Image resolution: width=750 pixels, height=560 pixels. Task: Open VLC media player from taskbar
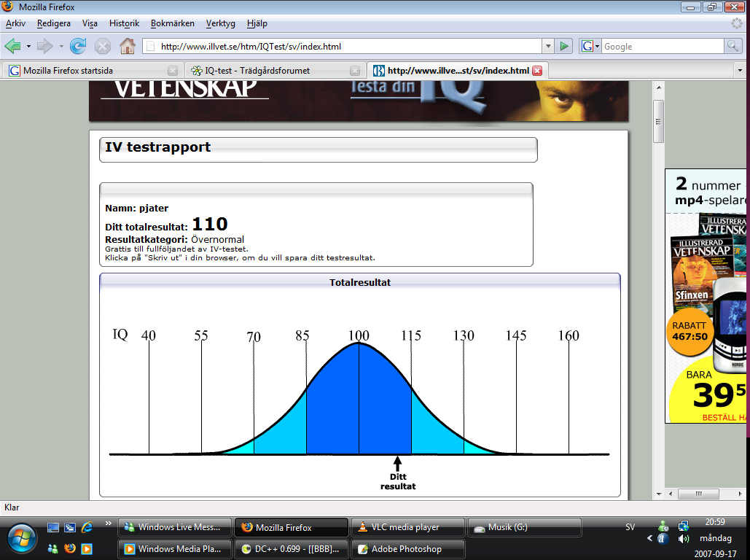pos(407,527)
